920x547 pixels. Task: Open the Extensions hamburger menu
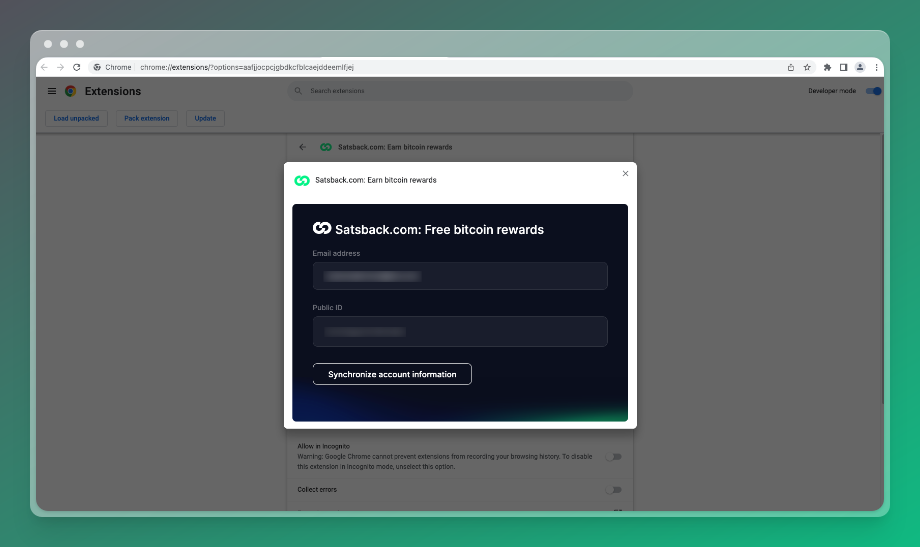[52, 91]
